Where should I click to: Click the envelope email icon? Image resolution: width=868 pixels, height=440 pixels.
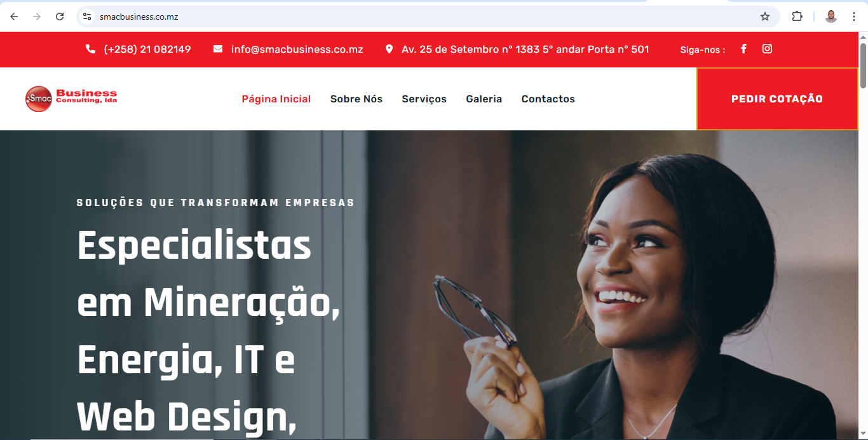click(x=218, y=49)
